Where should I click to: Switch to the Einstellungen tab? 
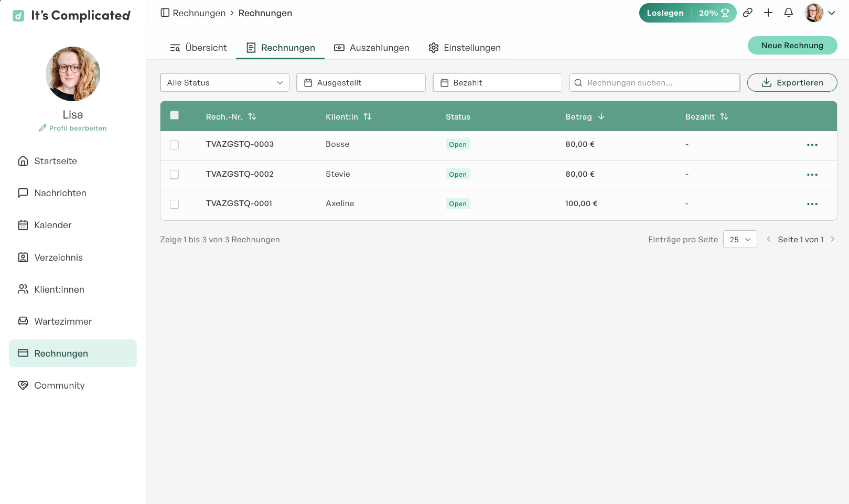465,48
